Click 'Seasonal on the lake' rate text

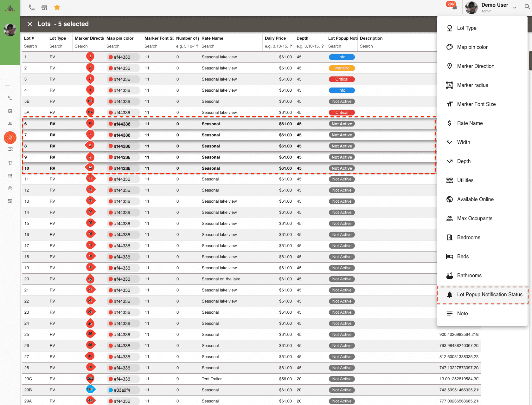coord(221,279)
